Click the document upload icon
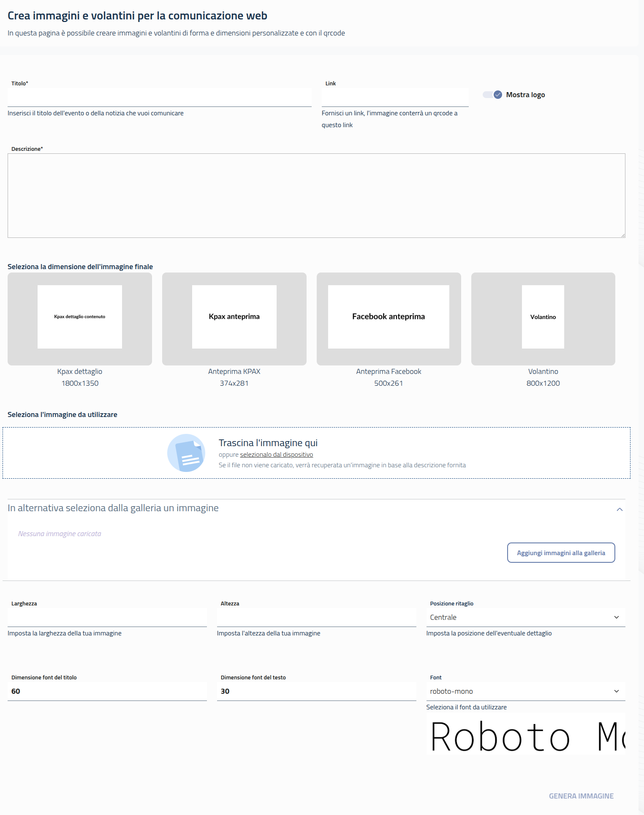The width and height of the screenshot is (644, 815). pyautogui.click(x=186, y=453)
